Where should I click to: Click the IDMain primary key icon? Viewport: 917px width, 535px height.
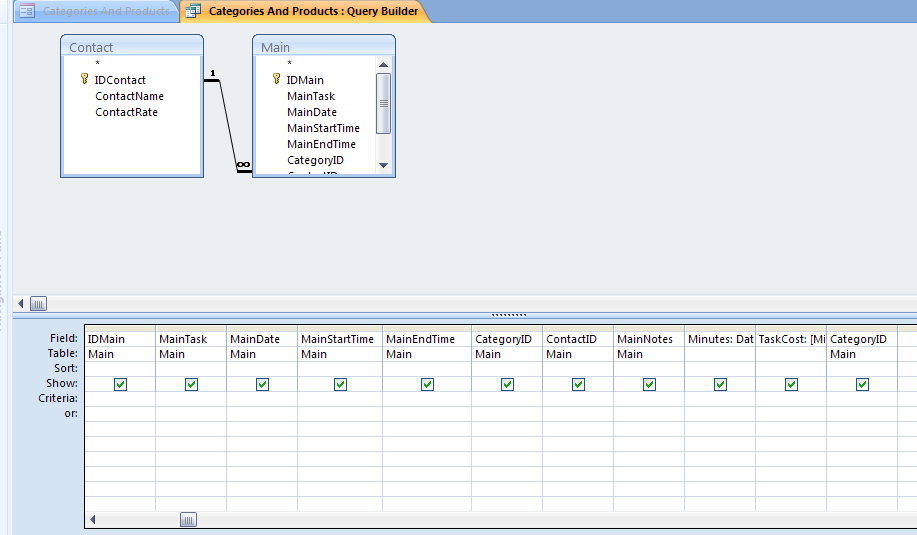coord(276,79)
